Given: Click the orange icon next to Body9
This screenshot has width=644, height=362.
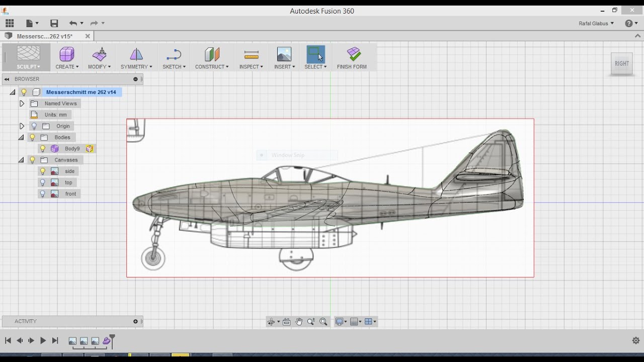Looking at the screenshot, I should tap(90, 149).
